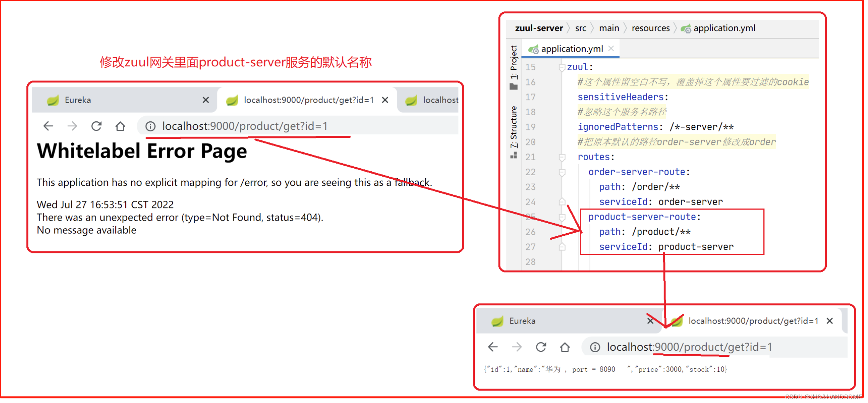Click line number 19 in gutter

click(x=530, y=127)
